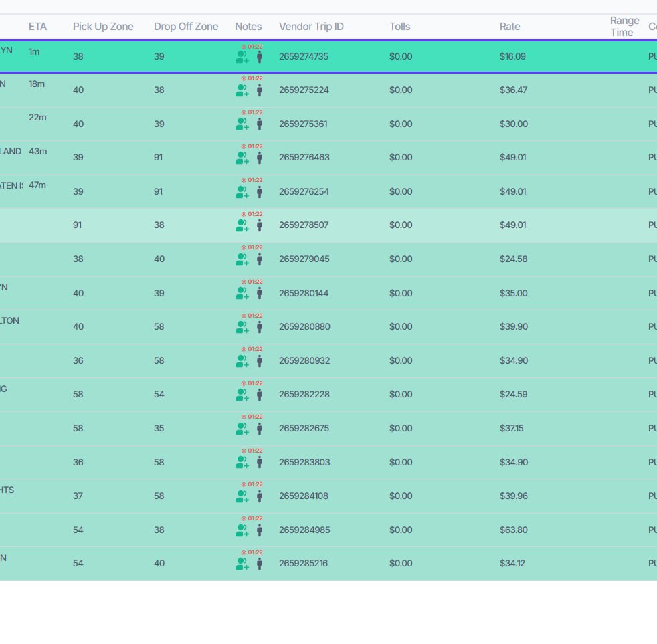Viewport: 657px width, 644px height.
Task: Click the Rate column header
Action: [x=510, y=26]
